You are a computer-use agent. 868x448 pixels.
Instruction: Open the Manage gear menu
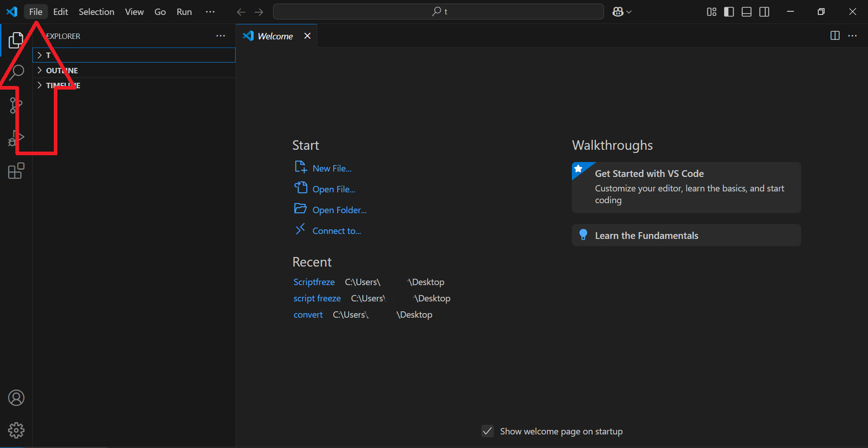(16, 430)
